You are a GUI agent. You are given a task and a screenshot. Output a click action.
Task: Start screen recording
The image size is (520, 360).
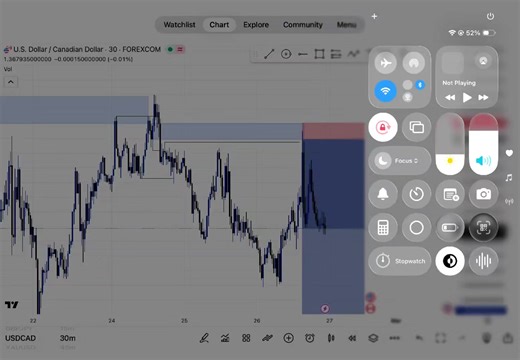tap(416, 228)
